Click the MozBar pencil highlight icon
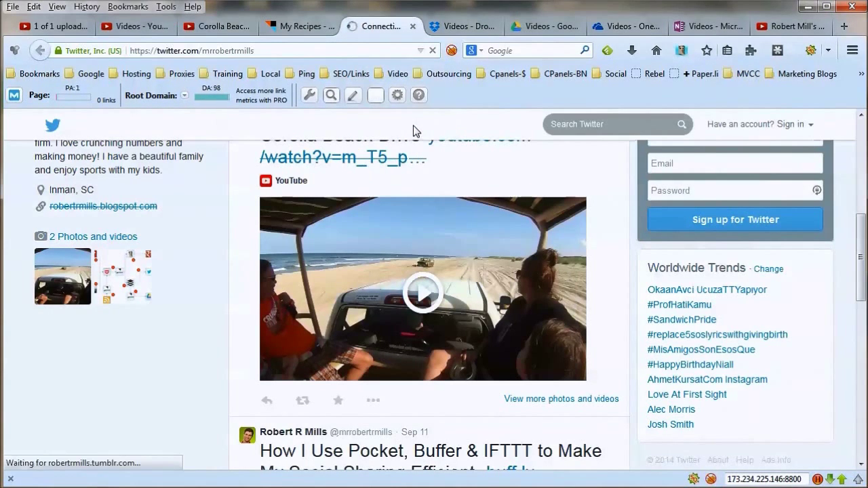868x488 pixels. pos(353,96)
